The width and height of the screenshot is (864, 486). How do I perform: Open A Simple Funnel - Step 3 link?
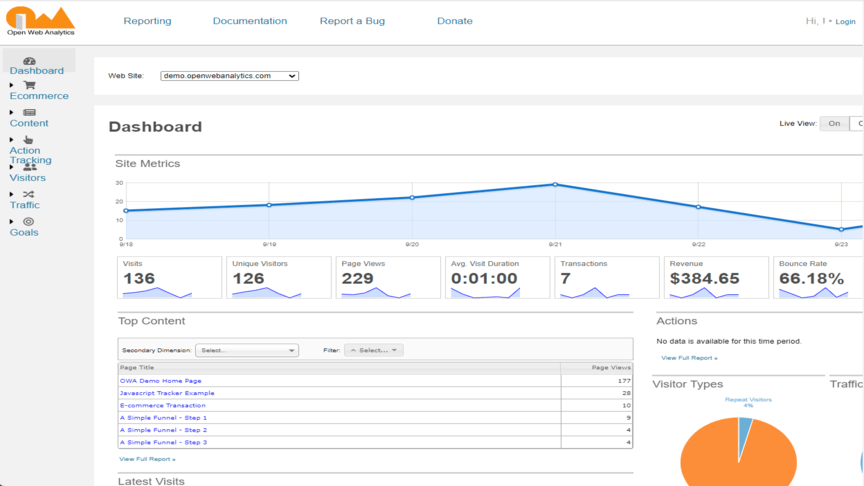coord(163,442)
